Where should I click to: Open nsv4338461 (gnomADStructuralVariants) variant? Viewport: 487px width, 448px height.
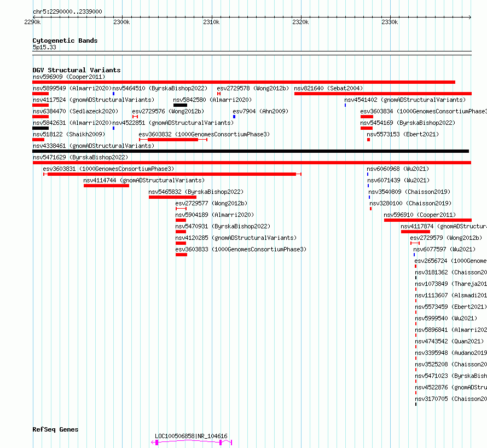pos(94,146)
